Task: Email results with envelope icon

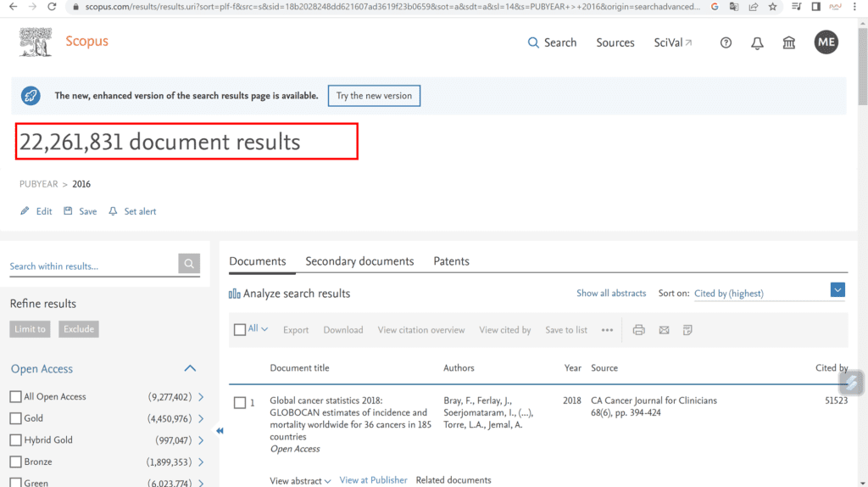Action: point(664,330)
